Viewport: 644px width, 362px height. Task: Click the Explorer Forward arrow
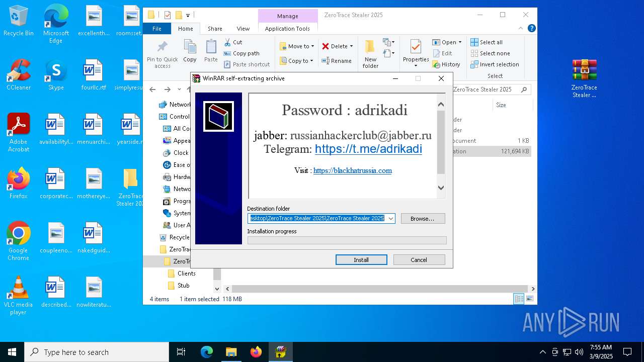coord(168,89)
